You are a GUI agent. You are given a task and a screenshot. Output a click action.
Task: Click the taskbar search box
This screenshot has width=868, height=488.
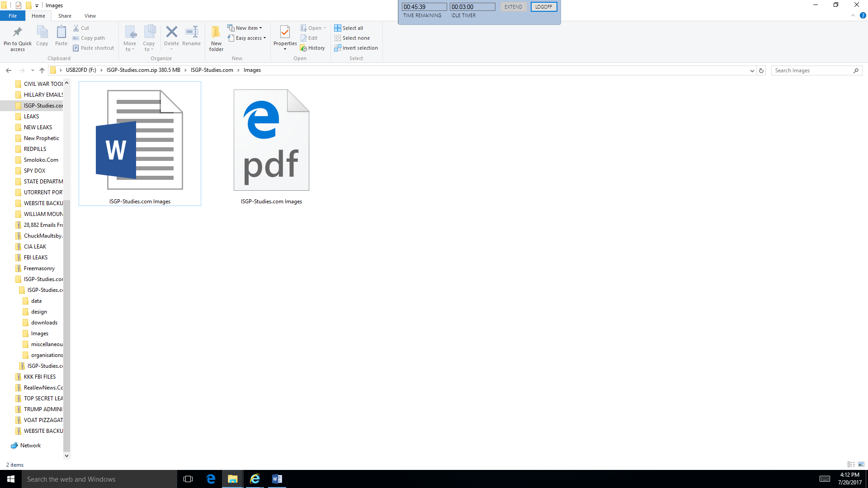(99, 479)
